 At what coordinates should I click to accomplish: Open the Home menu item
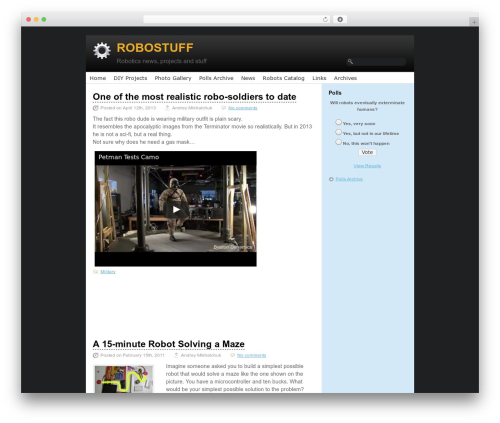98,78
